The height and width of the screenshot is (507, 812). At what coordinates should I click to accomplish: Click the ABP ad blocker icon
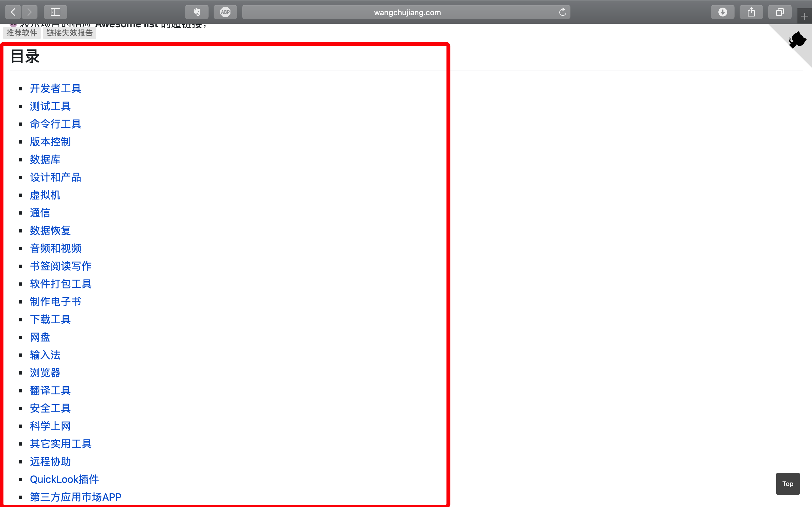(x=225, y=11)
